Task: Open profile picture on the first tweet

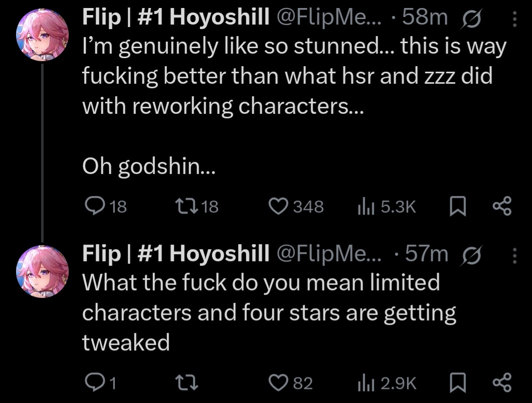Action: point(43,35)
